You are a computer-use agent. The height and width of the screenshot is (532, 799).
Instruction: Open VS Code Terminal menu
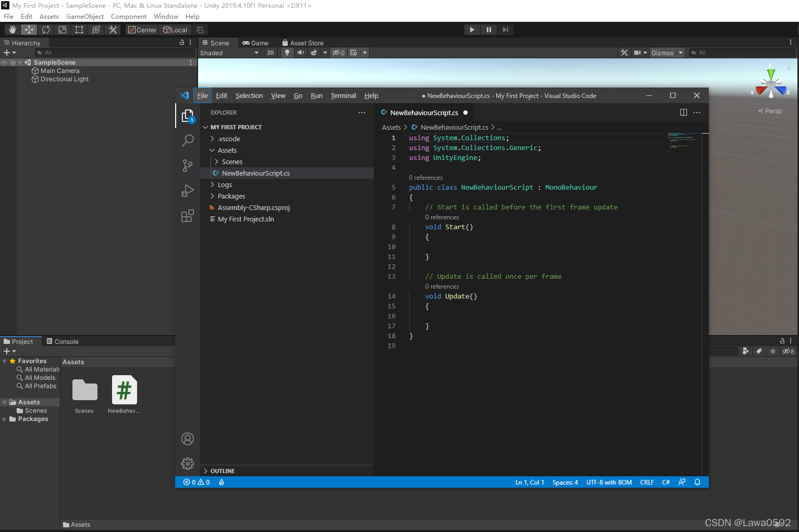(x=343, y=95)
